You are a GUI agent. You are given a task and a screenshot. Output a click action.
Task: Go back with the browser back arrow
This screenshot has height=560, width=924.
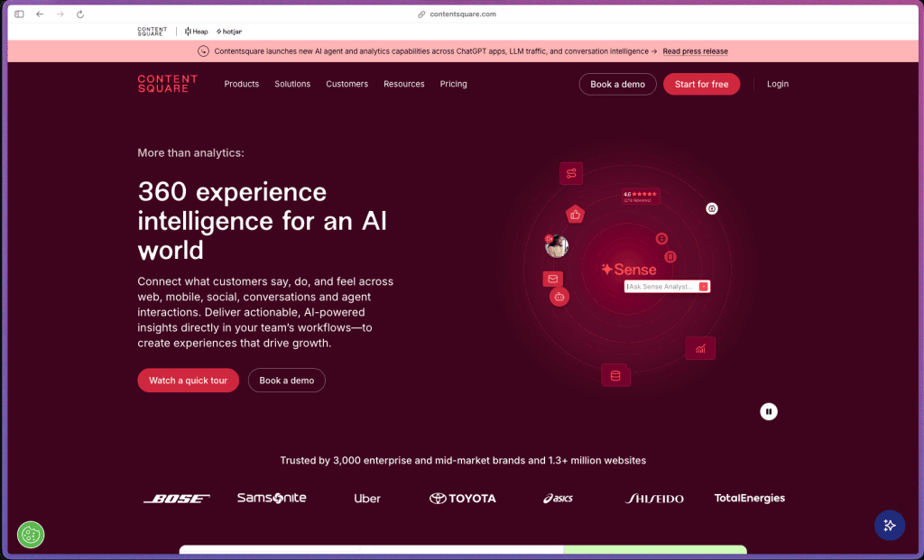click(x=40, y=14)
